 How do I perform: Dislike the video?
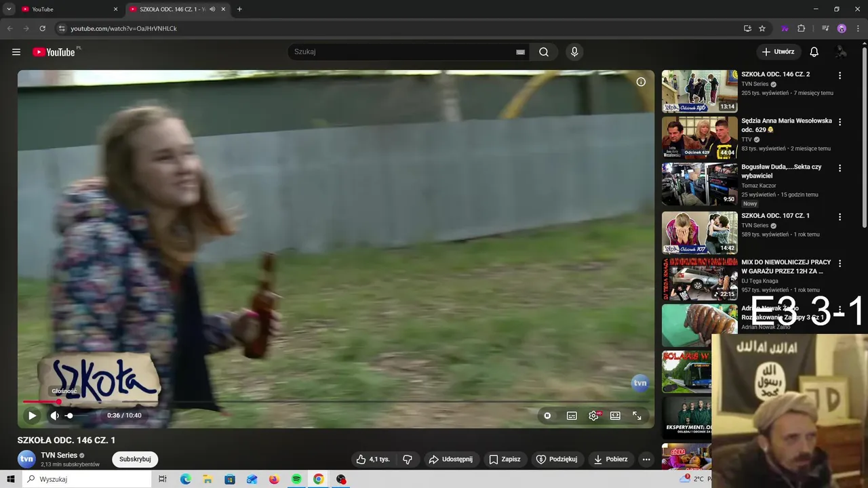point(408,459)
